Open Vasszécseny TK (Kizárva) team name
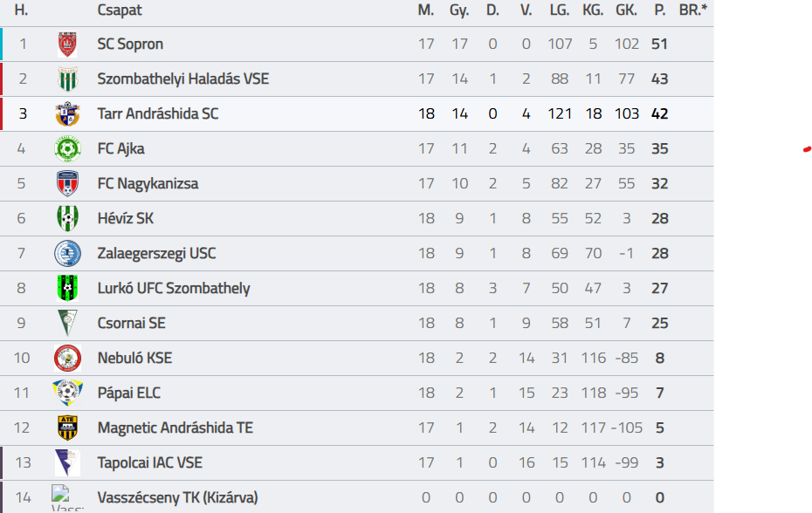This screenshot has height=513, width=812. (x=177, y=497)
